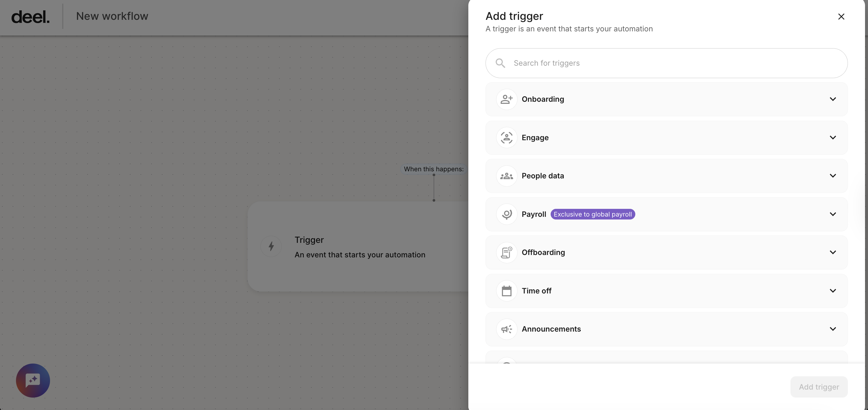Click the People data group icon

click(506, 176)
